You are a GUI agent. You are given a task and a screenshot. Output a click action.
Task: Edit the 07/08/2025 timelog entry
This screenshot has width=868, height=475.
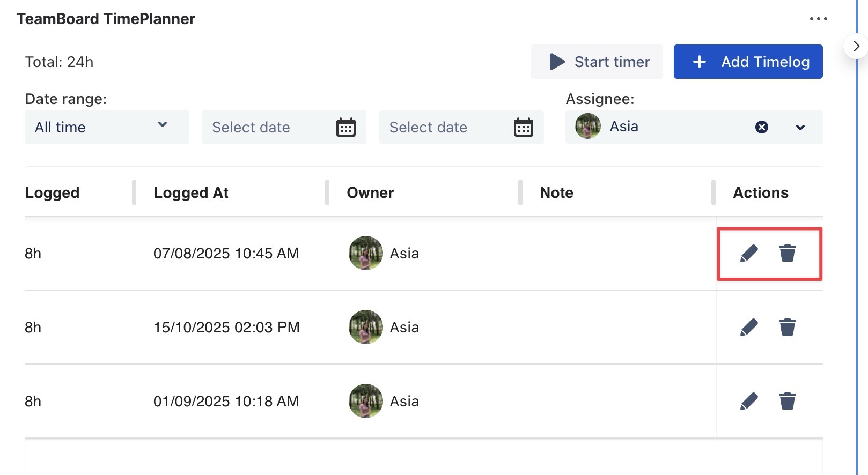click(749, 253)
